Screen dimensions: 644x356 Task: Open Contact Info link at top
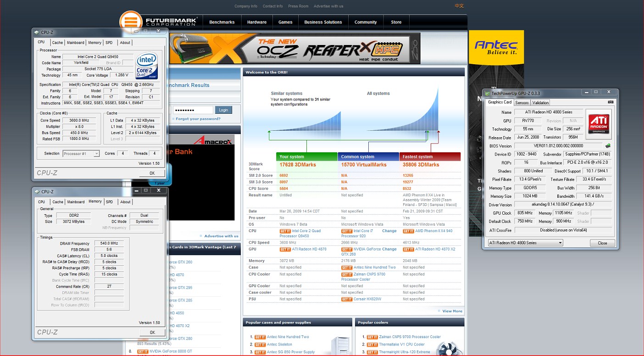pos(272,6)
